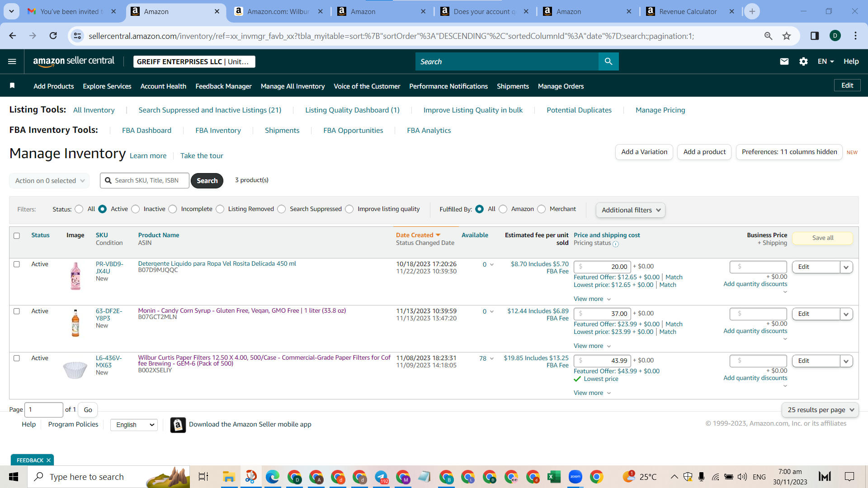
Task: Open the browser tab search chevron
Action: [x=11, y=11]
